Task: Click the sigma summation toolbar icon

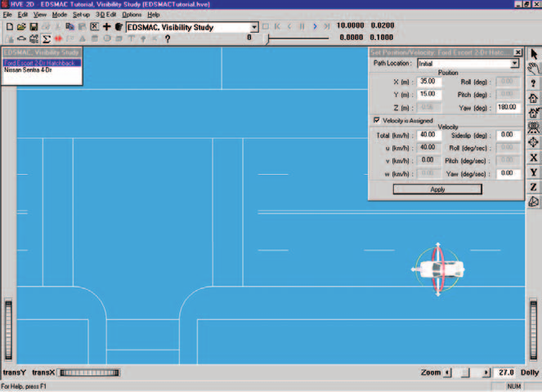Action: (x=46, y=39)
